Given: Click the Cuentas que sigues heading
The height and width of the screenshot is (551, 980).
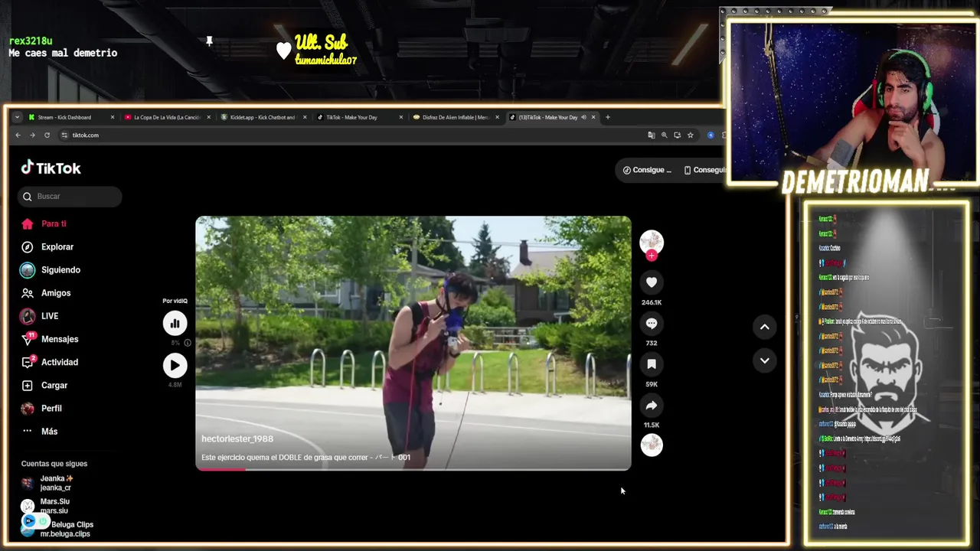Looking at the screenshot, I should (54, 464).
